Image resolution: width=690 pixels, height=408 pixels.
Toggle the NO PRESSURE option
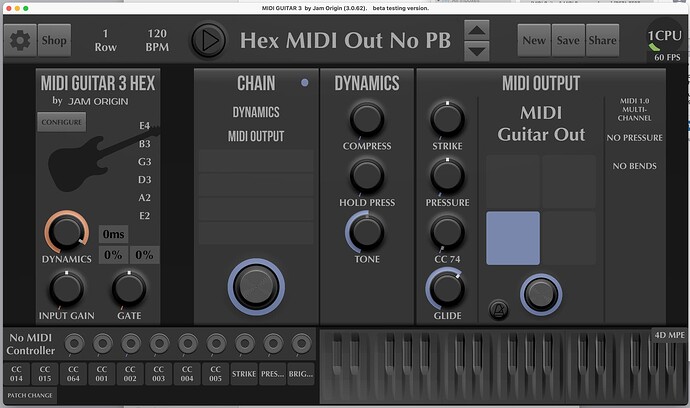635,138
